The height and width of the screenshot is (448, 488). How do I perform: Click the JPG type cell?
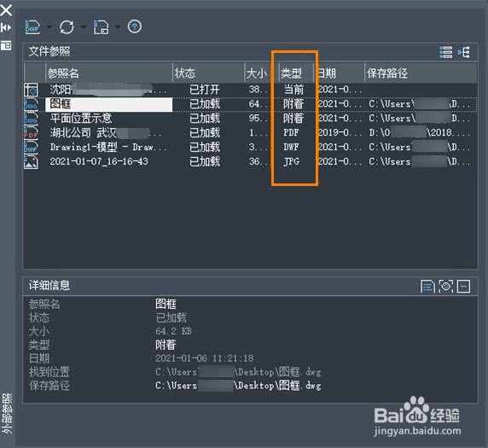[291, 162]
